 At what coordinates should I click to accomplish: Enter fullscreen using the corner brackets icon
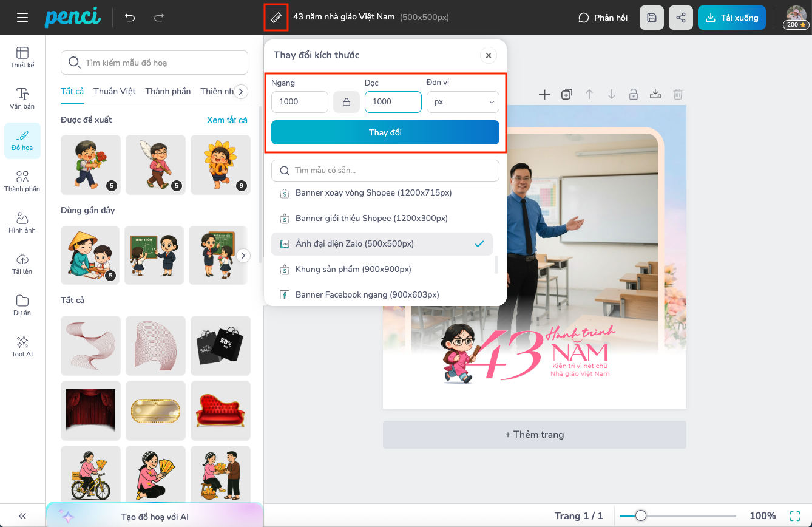pos(795,516)
